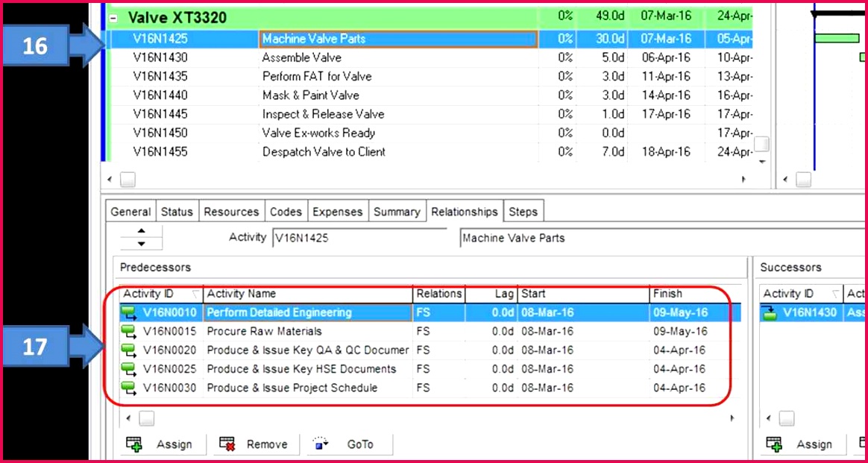
Task: Click the up arrow activity stepper
Action: [142, 231]
